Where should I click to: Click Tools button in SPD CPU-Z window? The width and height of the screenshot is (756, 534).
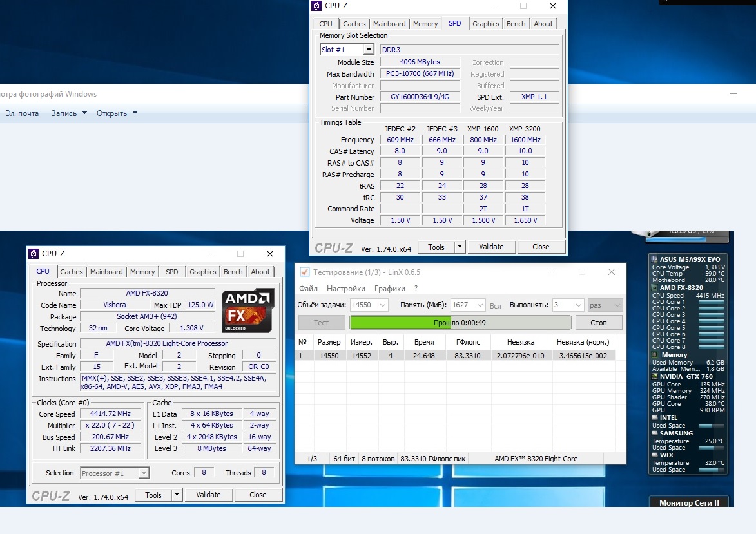436,247
